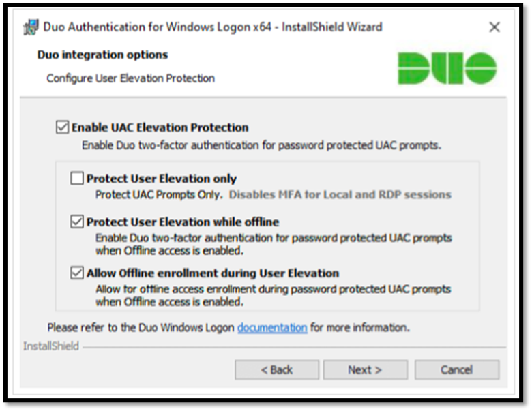This screenshot has height=411, width=532.
Task: Click the installer icon in the title bar
Action: (30, 27)
